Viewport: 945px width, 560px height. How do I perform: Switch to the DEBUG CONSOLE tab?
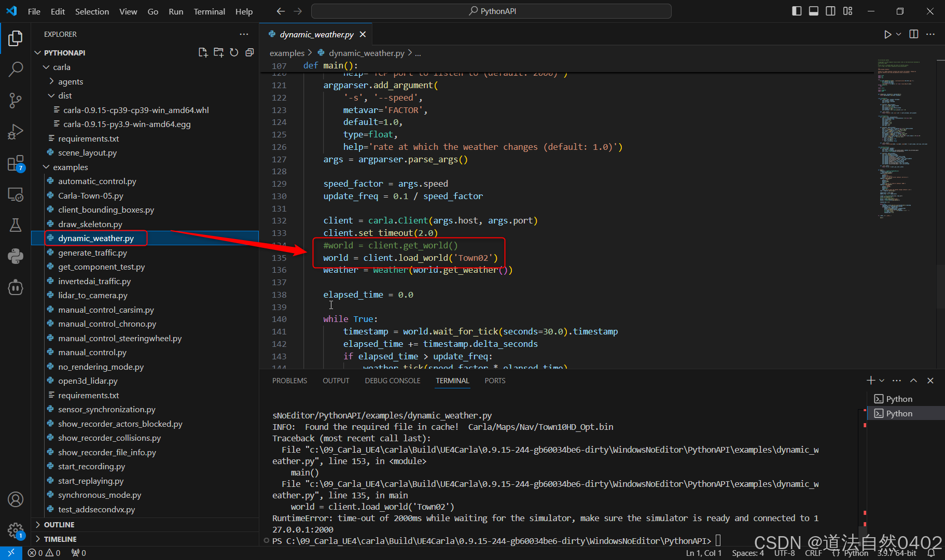pyautogui.click(x=393, y=381)
